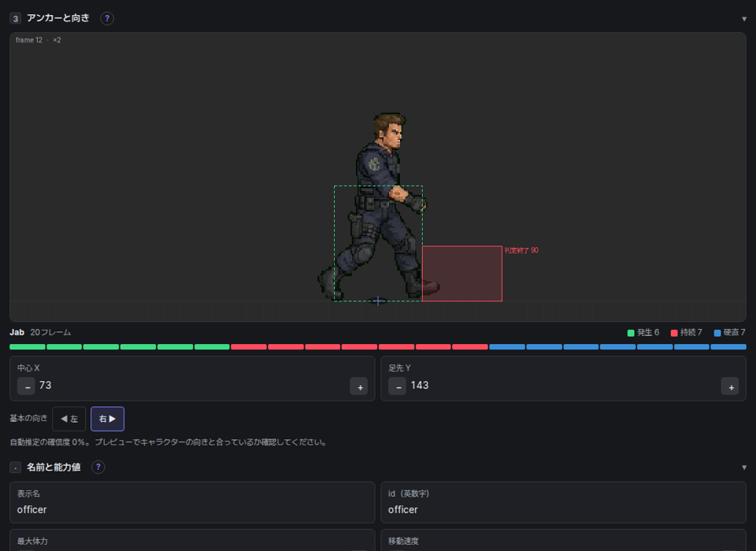Click the 持続 7 legend entry

[x=687, y=333]
